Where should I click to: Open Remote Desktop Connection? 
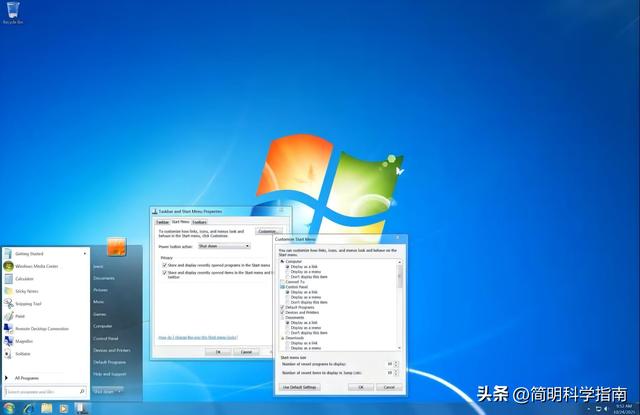pyautogui.click(x=41, y=328)
